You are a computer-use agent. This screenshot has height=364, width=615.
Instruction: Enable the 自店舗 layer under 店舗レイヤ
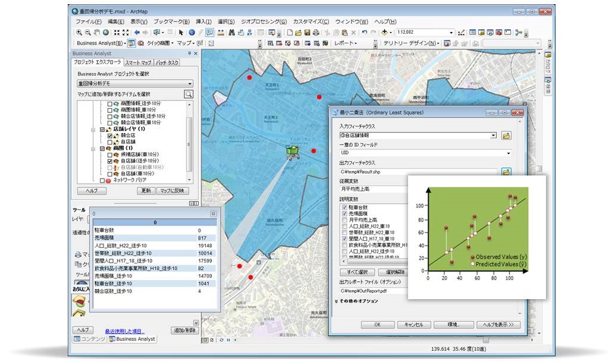point(110,142)
